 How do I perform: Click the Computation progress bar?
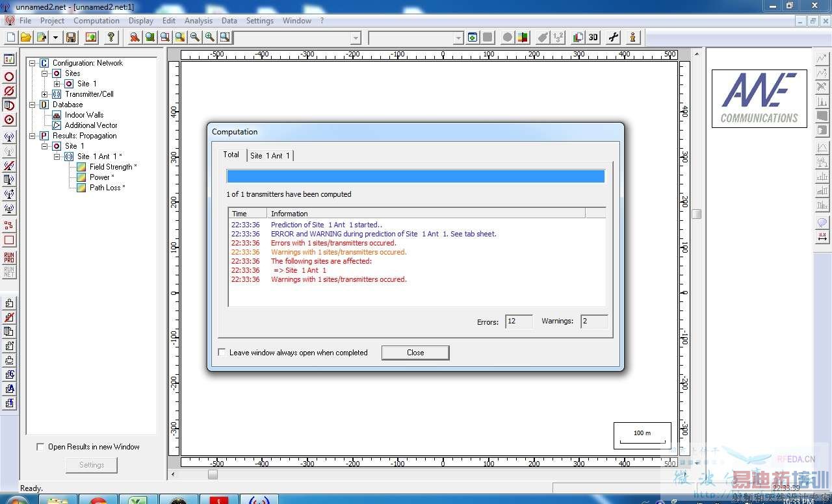point(415,176)
